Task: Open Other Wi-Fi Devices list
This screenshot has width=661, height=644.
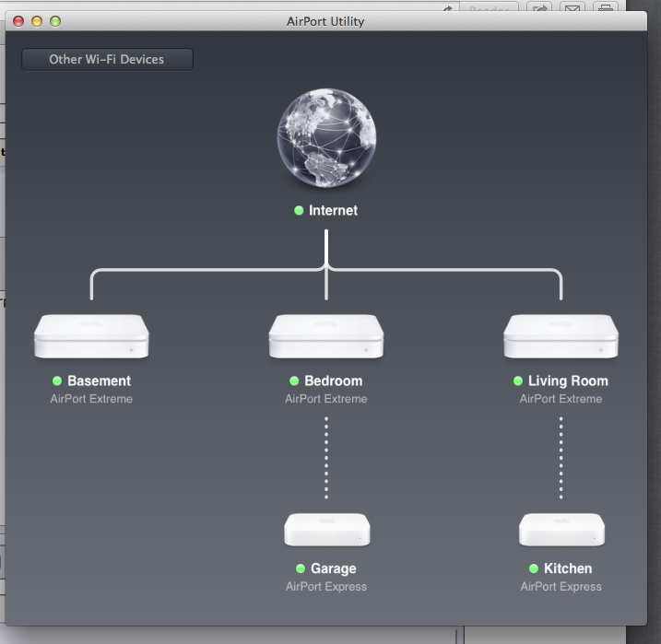Action: click(x=107, y=59)
